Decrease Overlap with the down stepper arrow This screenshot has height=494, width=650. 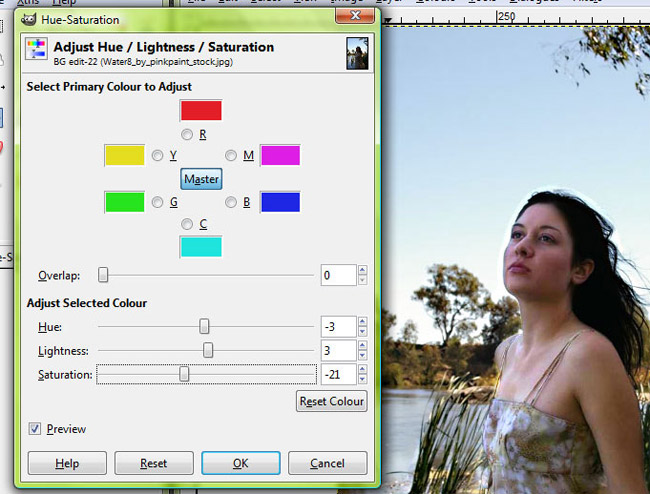click(x=362, y=280)
